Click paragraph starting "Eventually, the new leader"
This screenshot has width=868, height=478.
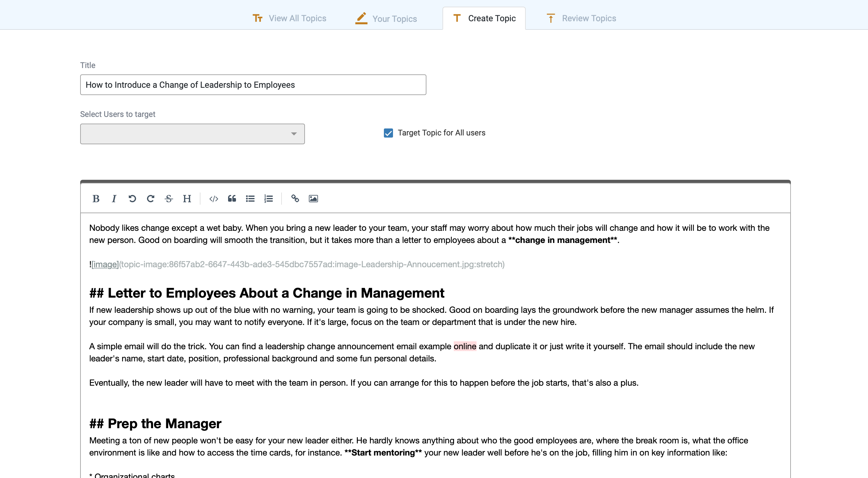click(364, 383)
